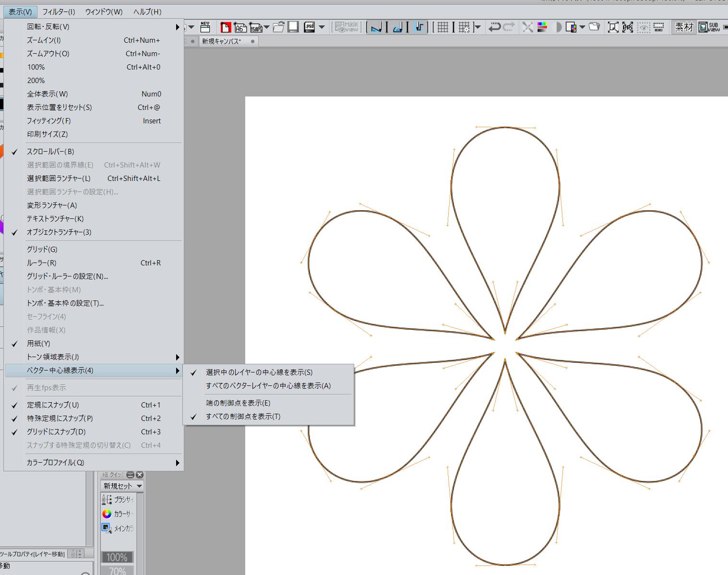Image resolution: width=728 pixels, height=575 pixels.
Task: Click the 150dpi preset icon
Action: [x=256, y=27]
